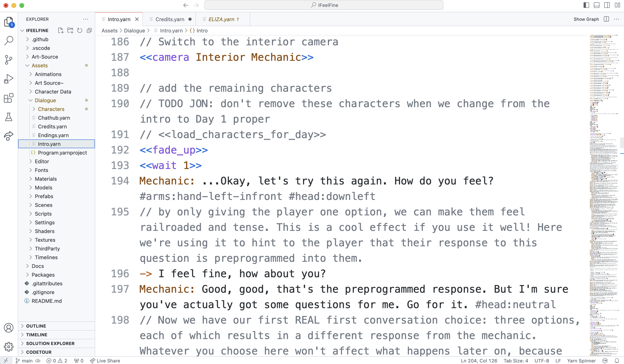The width and height of the screenshot is (624, 364).
Task: Toggle the secondary side bar
Action: (x=607, y=5)
